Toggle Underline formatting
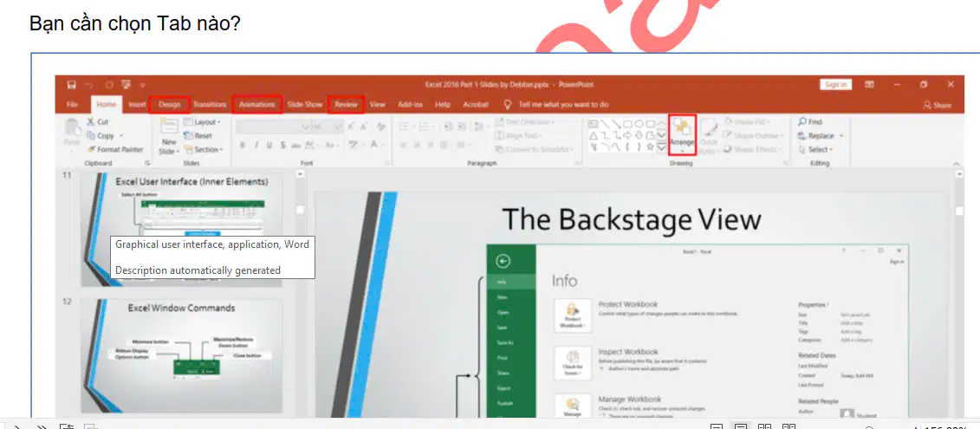This screenshot has height=429, width=980. [x=269, y=145]
